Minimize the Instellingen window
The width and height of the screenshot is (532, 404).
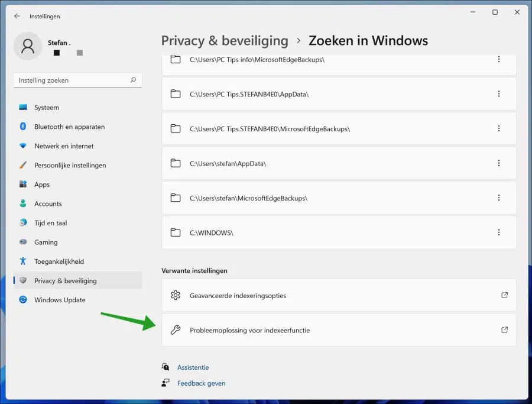(x=473, y=12)
